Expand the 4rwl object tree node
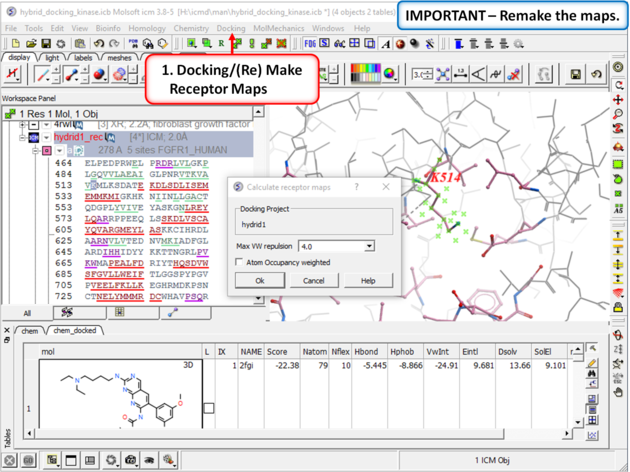630x472 pixels. coord(22,125)
